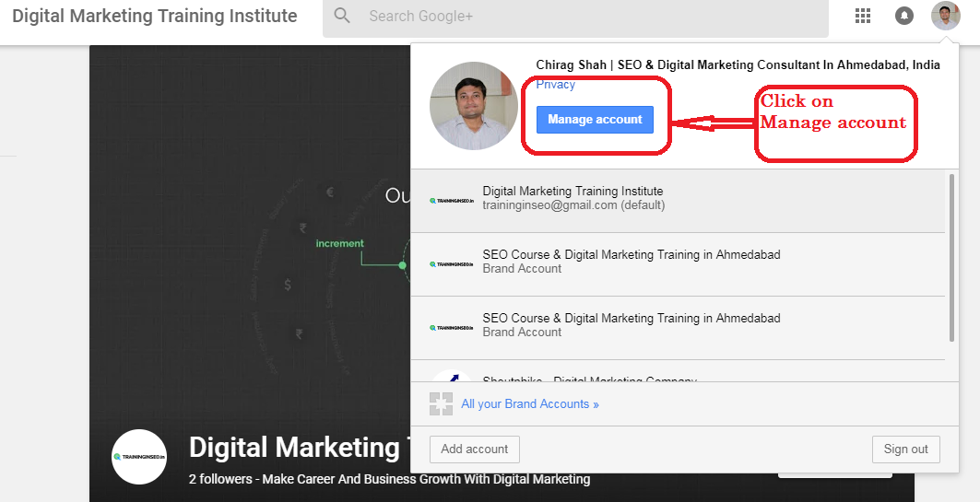Click the Brand Accounts puzzle icon
The width and height of the screenshot is (980, 502).
[x=441, y=404]
